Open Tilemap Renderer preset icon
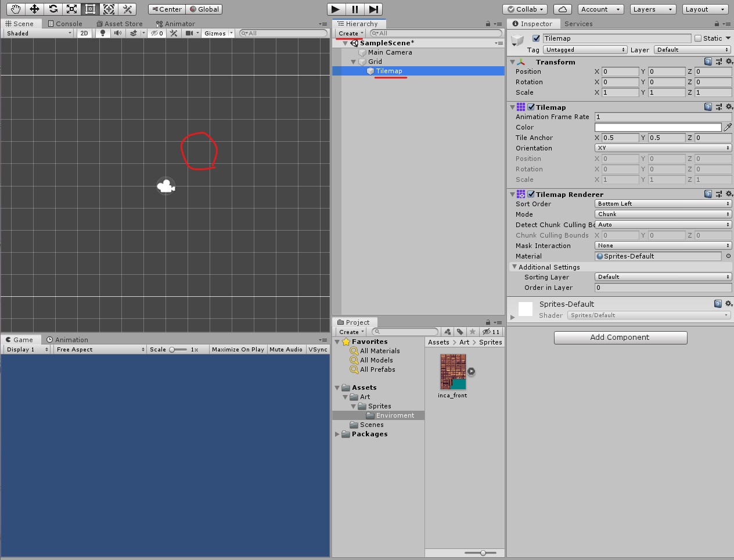 (719, 194)
